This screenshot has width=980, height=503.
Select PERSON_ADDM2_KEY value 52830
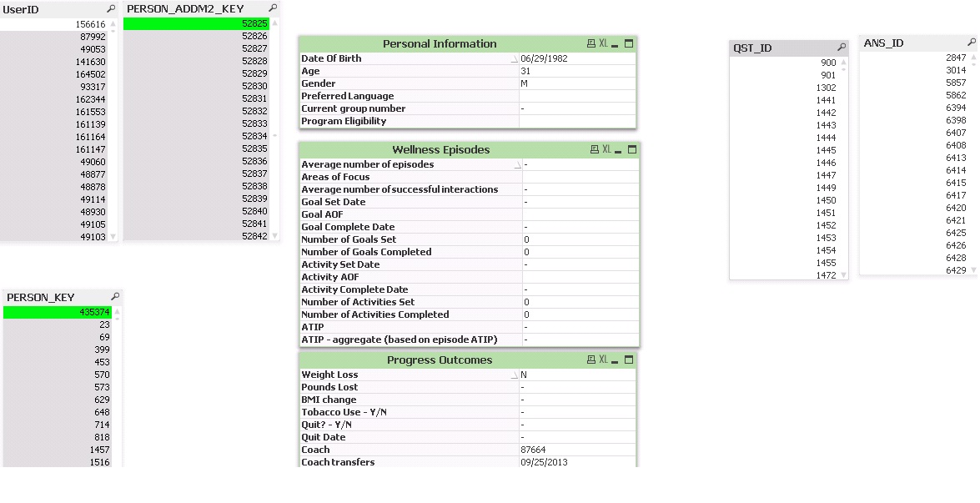point(196,86)
